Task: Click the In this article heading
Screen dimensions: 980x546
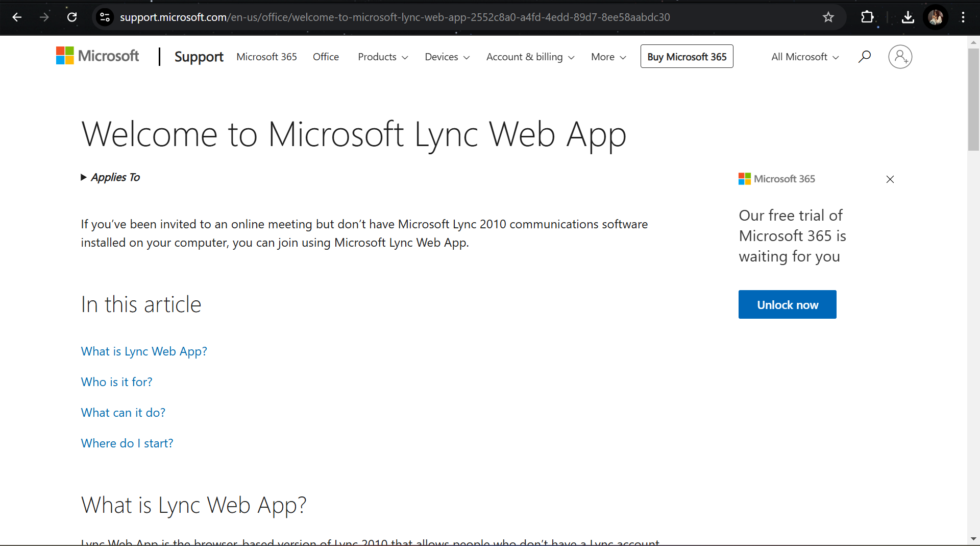Action: 141,304
